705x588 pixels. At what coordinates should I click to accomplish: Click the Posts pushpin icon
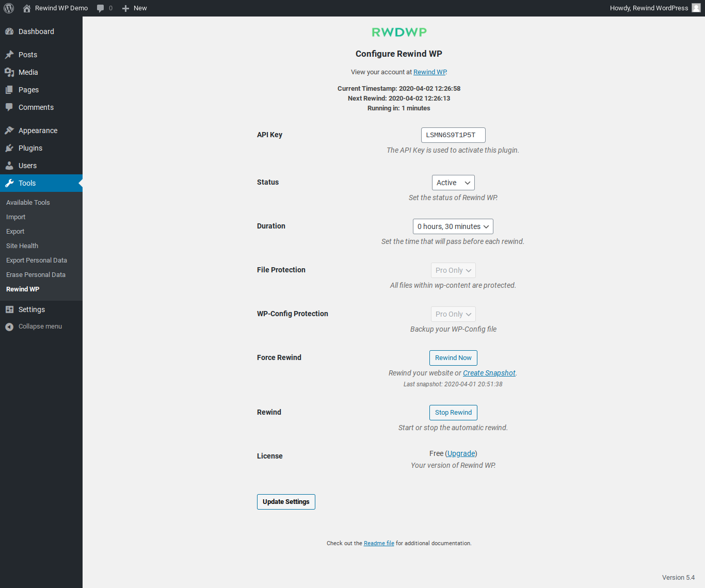(x=9, y=55)
